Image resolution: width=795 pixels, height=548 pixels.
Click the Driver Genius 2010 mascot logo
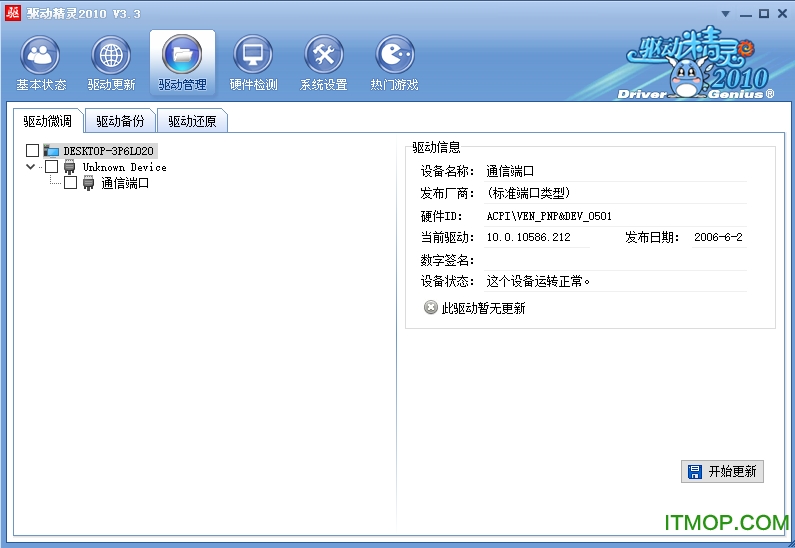[x=697, y=63]
